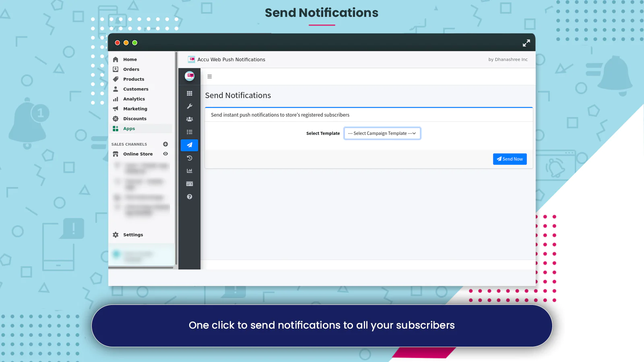
Task: Toggle the hamburger menu icon
Action: pyautogui.click(x=209, y=76)
